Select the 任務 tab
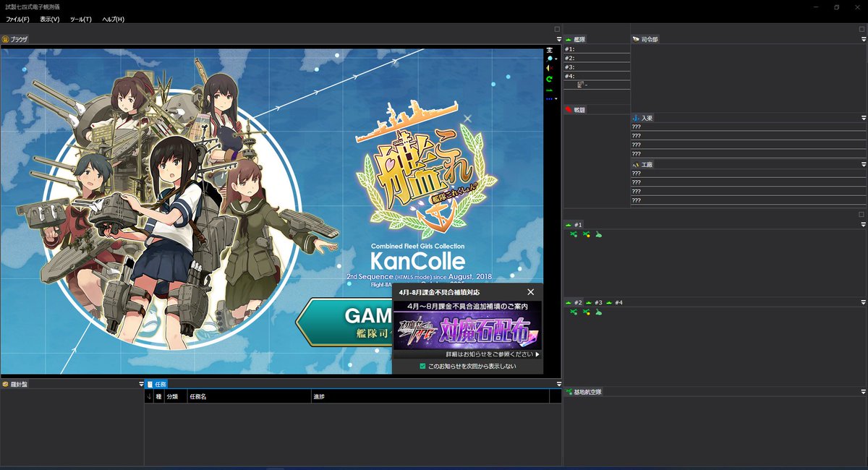 [157, 384]
